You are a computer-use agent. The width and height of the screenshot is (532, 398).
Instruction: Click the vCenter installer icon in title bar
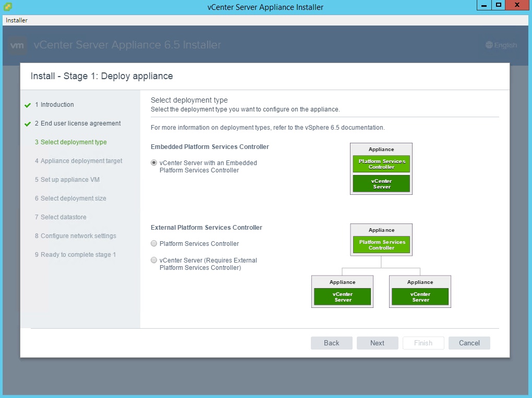coord(8,7)
